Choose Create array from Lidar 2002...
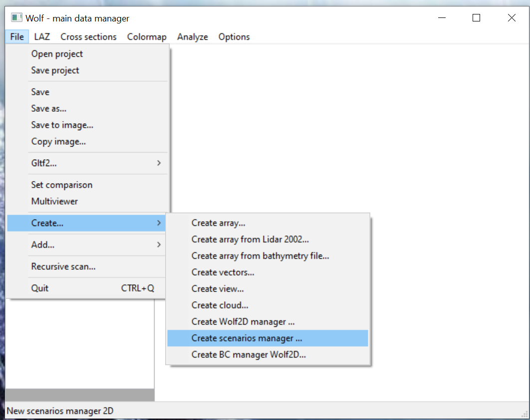530x420 pixels. (250, 239)
